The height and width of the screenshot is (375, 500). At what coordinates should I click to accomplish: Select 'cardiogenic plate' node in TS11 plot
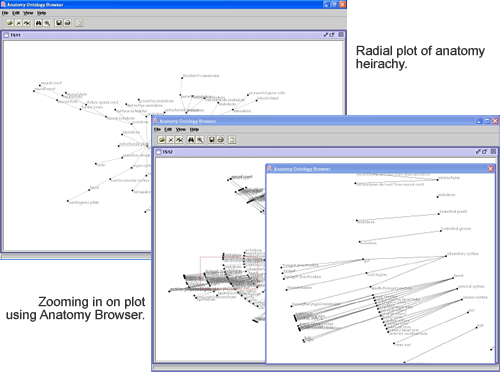[x=84, y=202]
